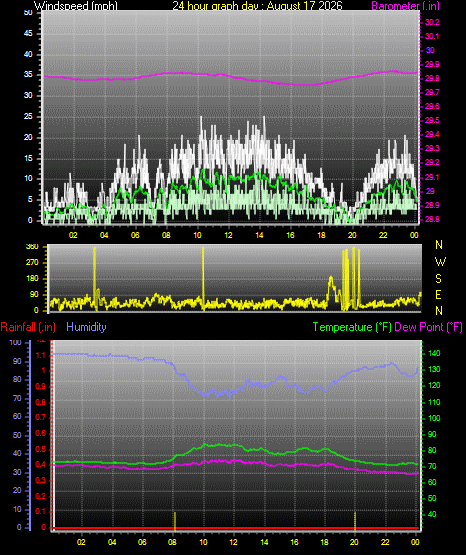The width and height of the screenshot is (466, 555).
Task: Click barometer axis value "30.2"
Action: click(432, 22)
